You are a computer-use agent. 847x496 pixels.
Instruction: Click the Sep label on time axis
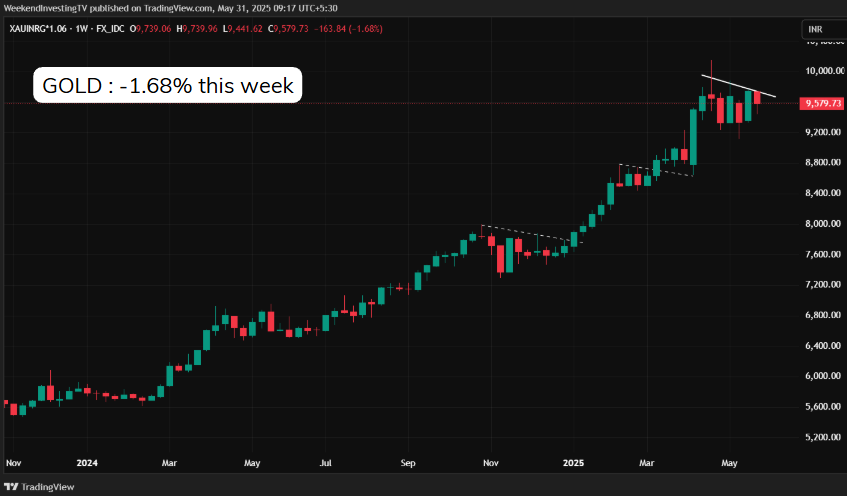(x=407, y=464)
